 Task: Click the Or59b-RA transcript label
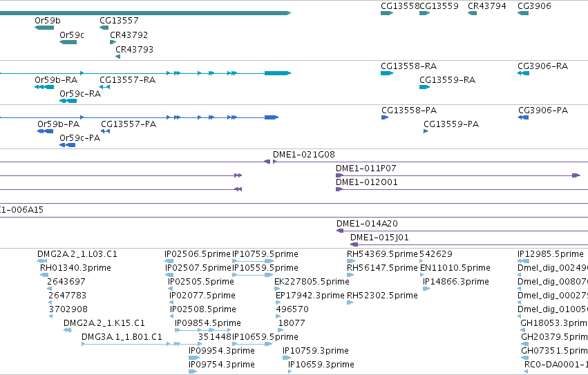[56, 80]
